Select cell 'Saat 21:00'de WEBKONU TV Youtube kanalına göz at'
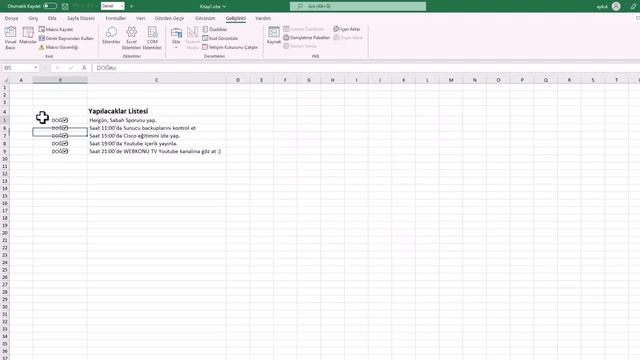Viewport: 640px width, 360px height. click(x=155, y=151)
